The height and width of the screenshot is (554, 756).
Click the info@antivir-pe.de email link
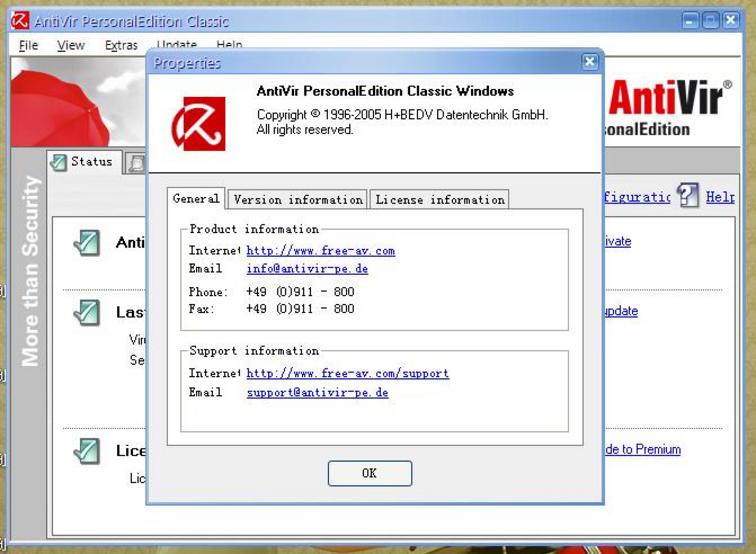pyautogui.click(x=307, y=269)
